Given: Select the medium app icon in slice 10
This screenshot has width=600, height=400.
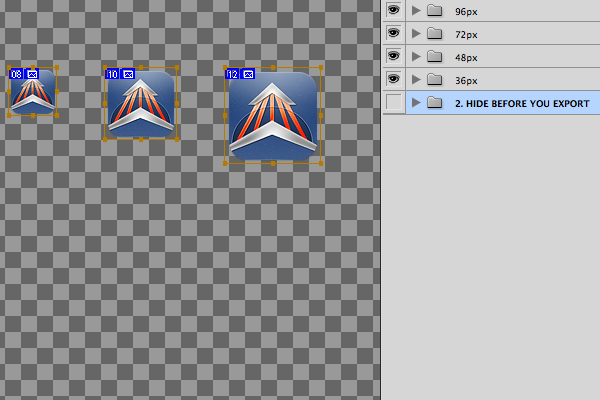Looking at the screenshot, I should (141, 104).
